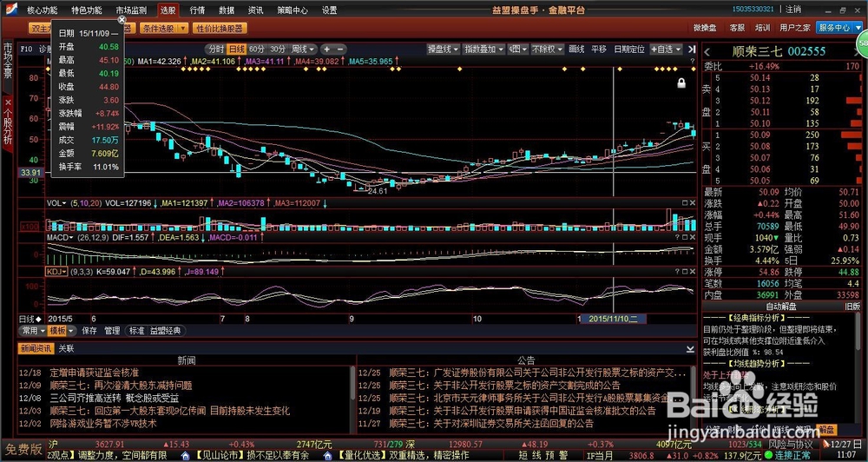This screenshot has height=462, width=868.
Task: Open the 核心功能 menu
Action: [x=42, y=10]
